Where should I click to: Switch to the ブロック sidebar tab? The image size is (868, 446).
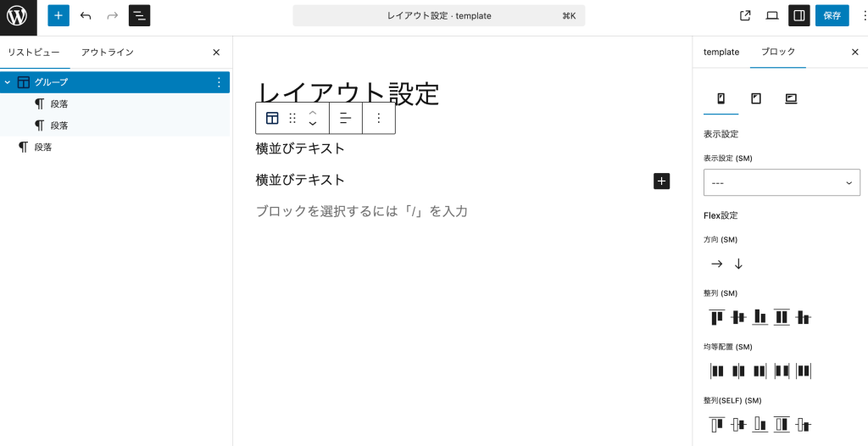click(x=778, y=52)
